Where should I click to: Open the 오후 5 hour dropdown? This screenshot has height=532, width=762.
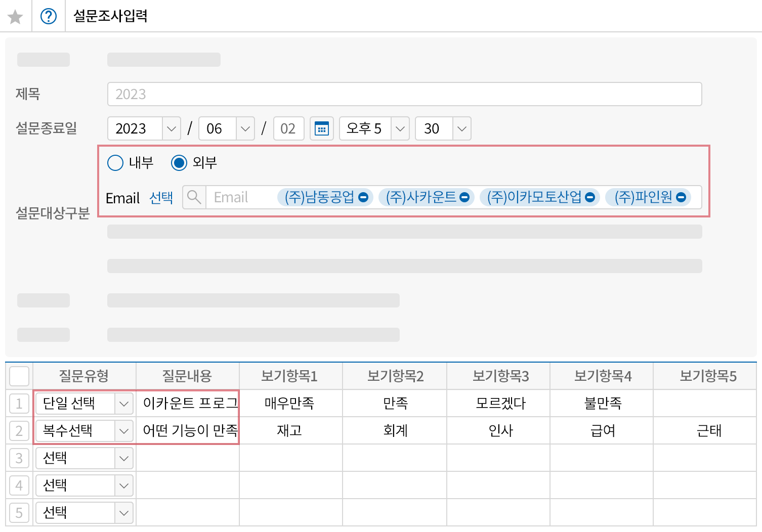point(400,128)
